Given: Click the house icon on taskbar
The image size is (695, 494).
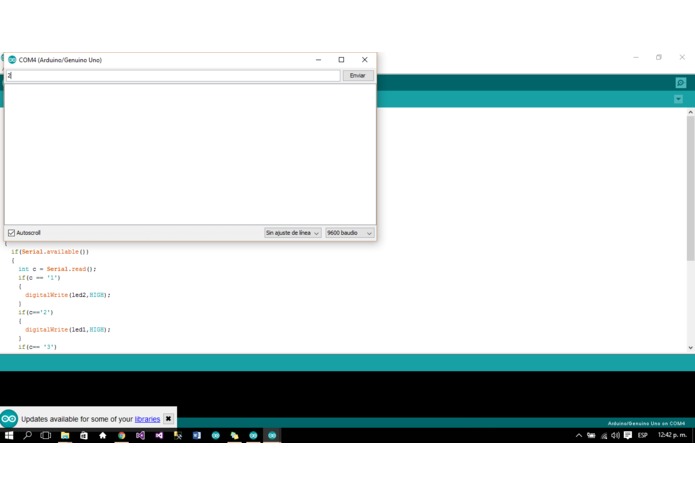Looking at the screenshot, I should (103, 436).
